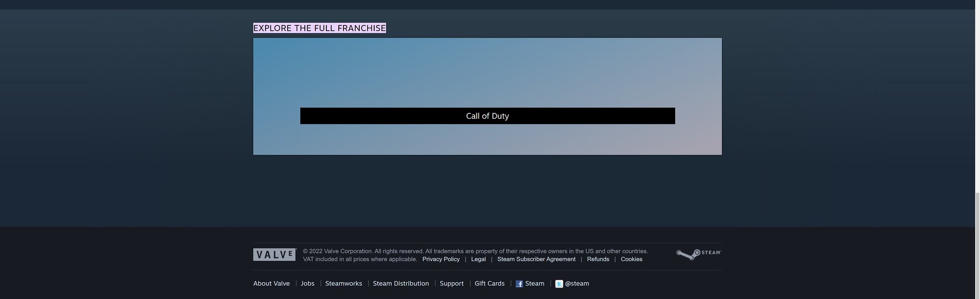Screen dimensions: 980x299
Task: Open the Gift Cards link
Action: click(489, 284)
